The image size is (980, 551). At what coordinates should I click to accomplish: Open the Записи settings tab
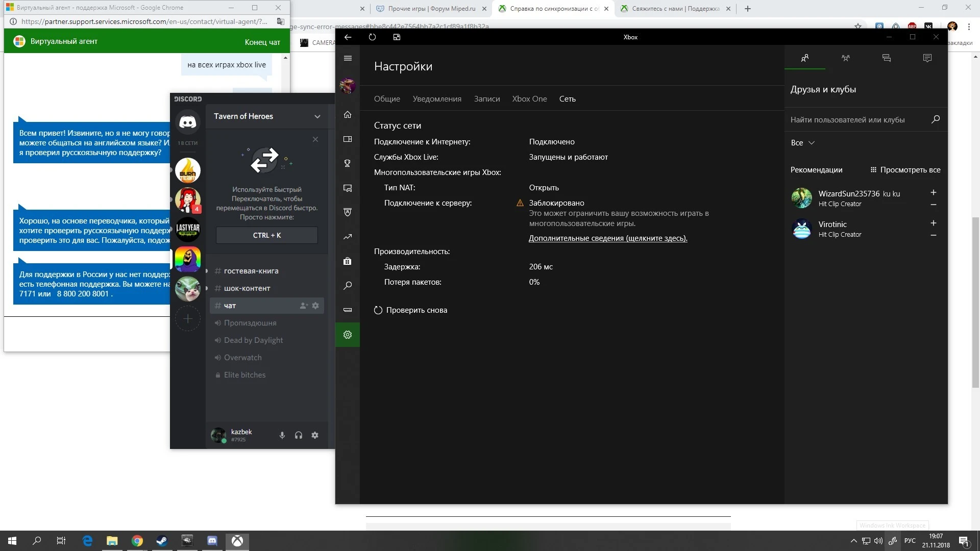(x=487, y=99)
